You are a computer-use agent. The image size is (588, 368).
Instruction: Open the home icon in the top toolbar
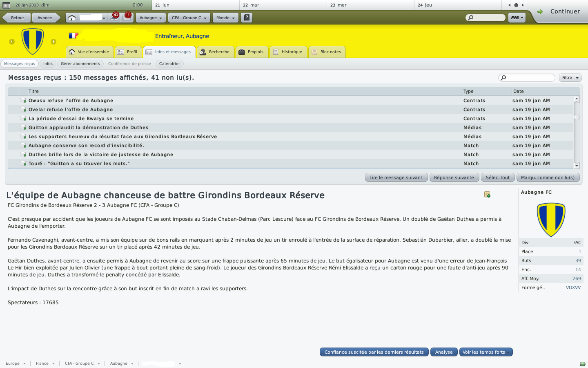(72, 18)
